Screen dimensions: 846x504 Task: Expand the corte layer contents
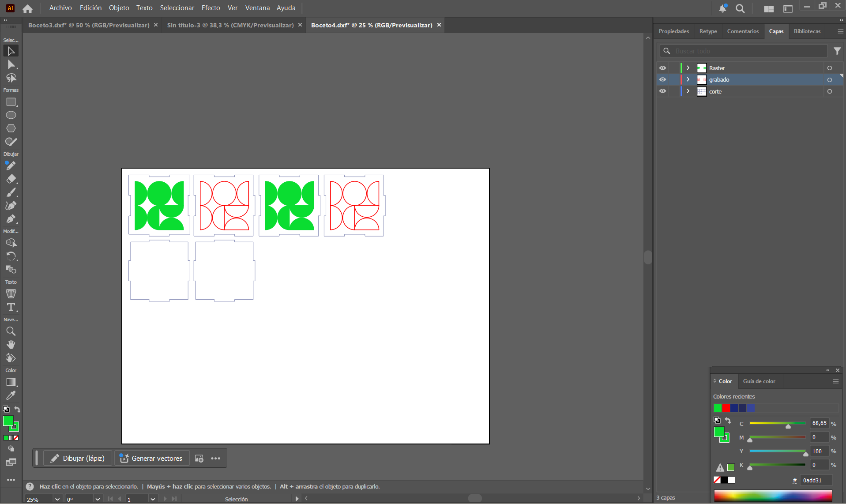click(688, 91)
